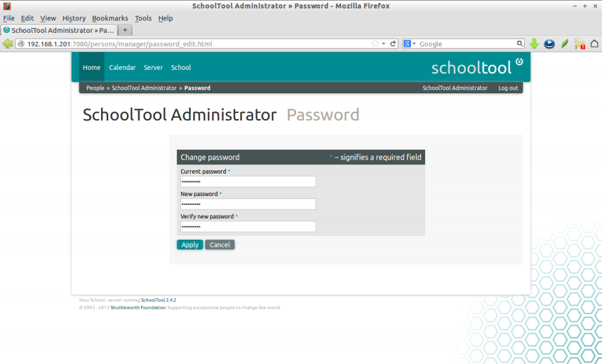Open the browser home page icon
The image size is (602, 364).
coord(594,43)
